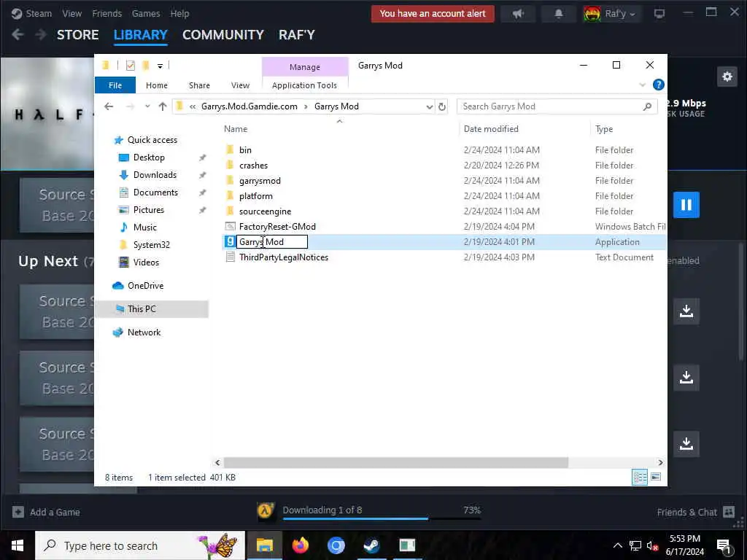Click Explorer up one level arrow
This screenshot has height=560, width=747.
(163, 106)
